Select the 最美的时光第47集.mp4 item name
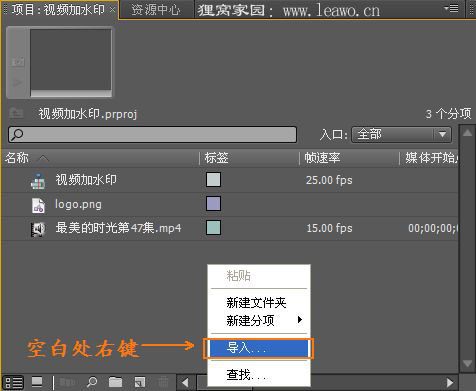Image resolution: width=476 pixels, height=391 pixels. coord(118,228)
